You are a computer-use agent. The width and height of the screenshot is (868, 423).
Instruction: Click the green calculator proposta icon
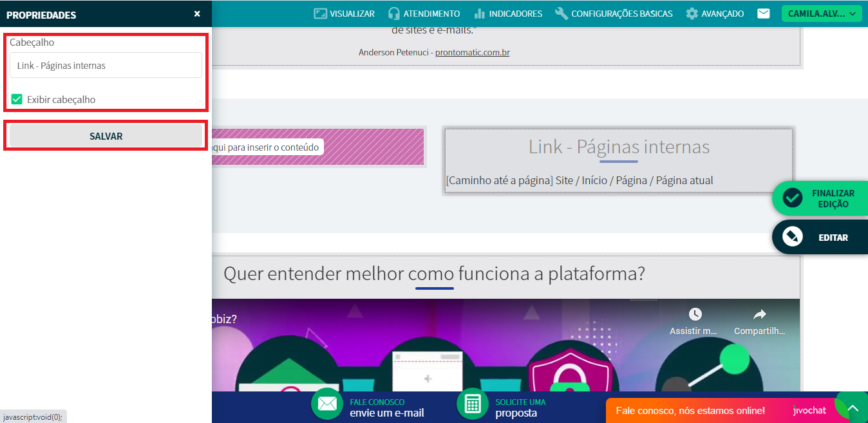point(473,404)
